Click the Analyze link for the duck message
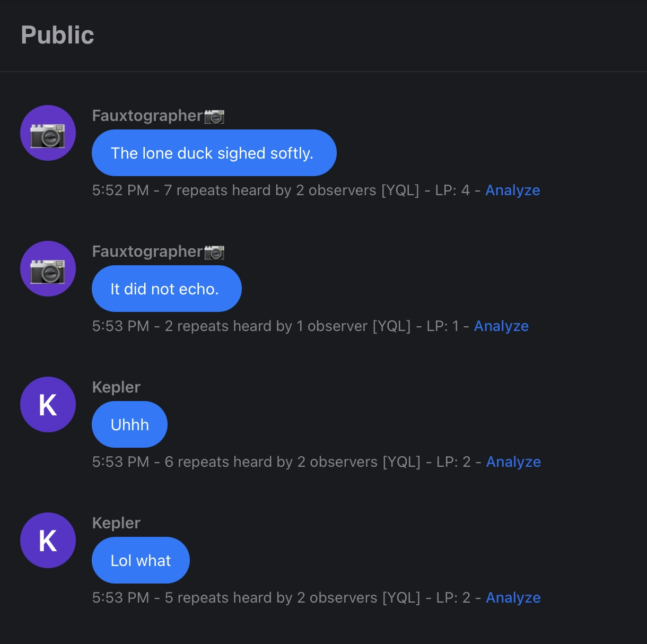The height and width of the screenshot is (644, 647). pyautogui.click(x=513, y=190)
